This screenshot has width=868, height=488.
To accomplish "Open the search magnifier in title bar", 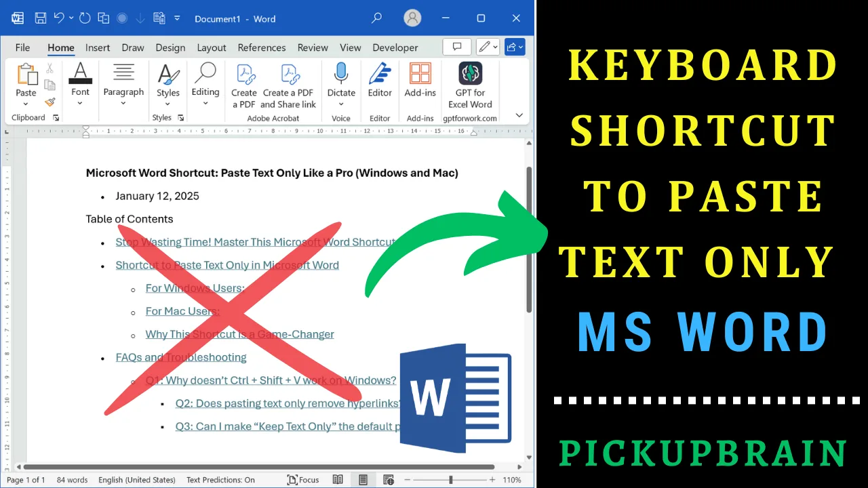I will [377, 18].
